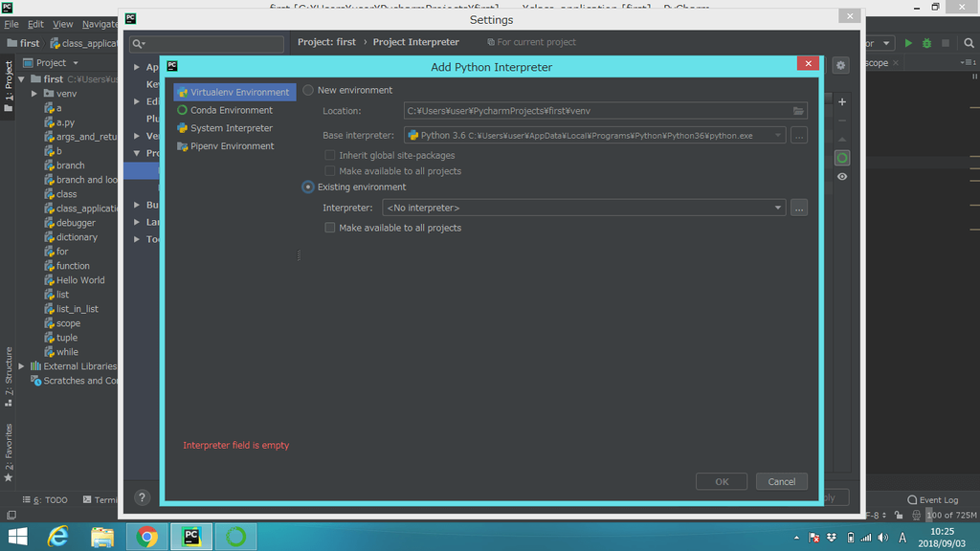This screenshot has width=980, height=551.
Task: Click volume icon in system tray
Action: pos(883,538)
